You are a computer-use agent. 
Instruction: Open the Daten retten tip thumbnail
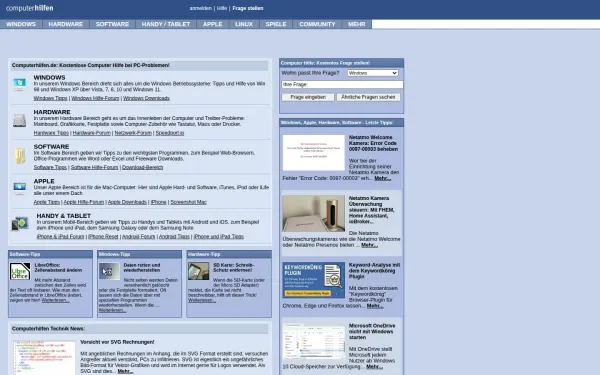pyautogui.click(x=109, y=271)
